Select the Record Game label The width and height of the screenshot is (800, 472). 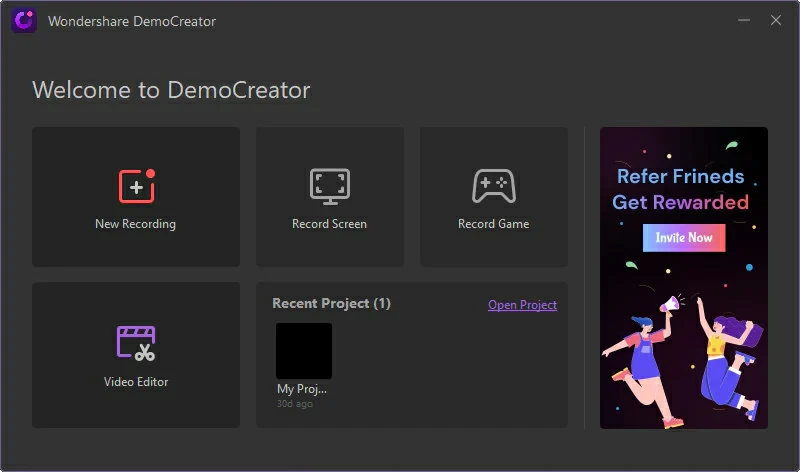point(493,224)
